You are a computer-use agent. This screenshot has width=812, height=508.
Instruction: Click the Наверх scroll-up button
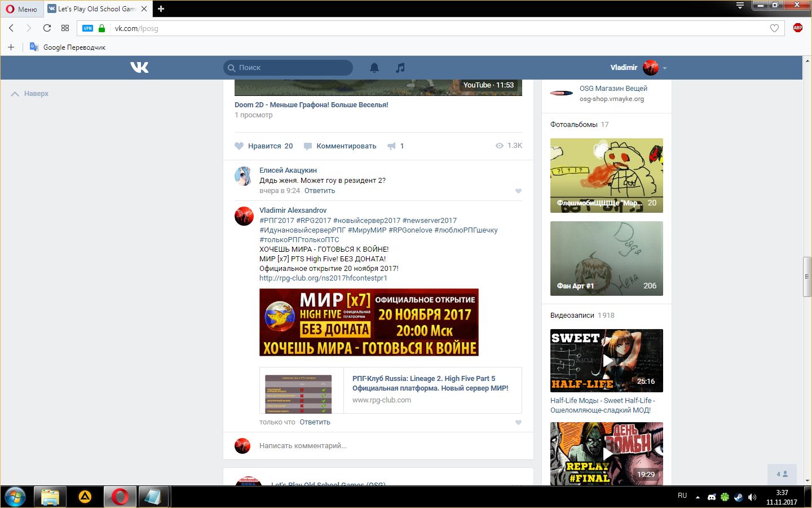(x=30, y=94)
